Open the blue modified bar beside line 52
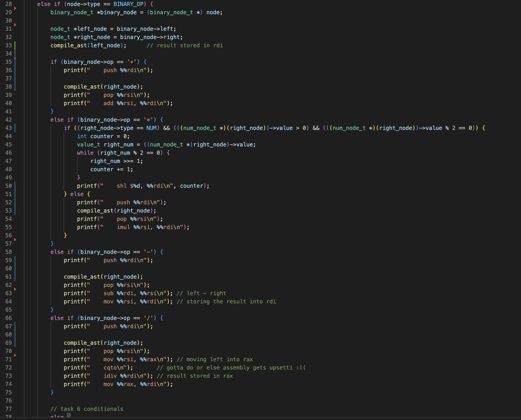Image resolution: width=521 pixels, height=420 pixels. pos(15,202)
